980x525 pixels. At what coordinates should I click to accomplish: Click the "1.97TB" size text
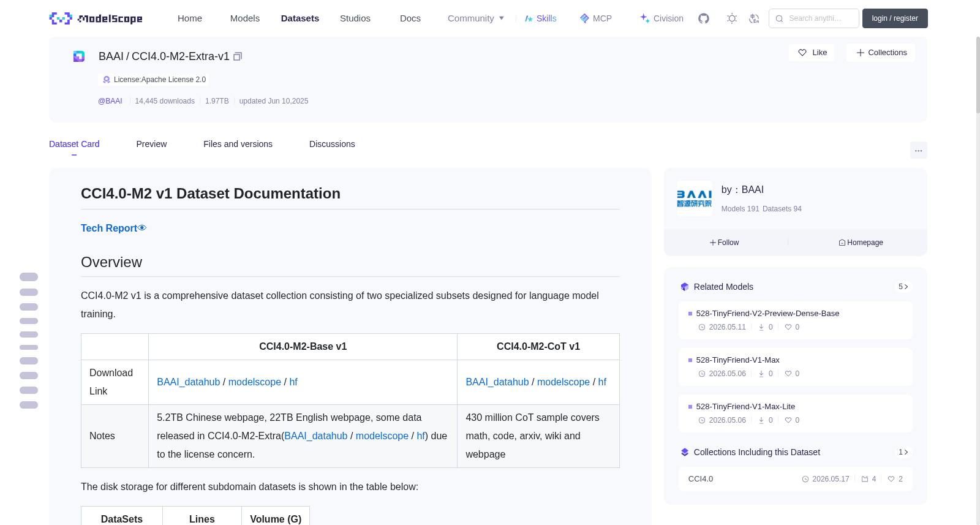(217, 101)
